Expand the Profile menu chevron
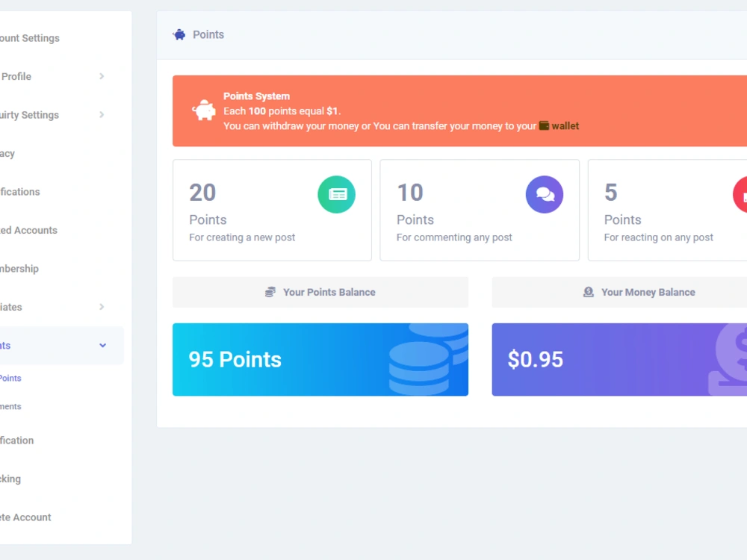This screenshot has width=747, height=560. (x=102, y=76)
